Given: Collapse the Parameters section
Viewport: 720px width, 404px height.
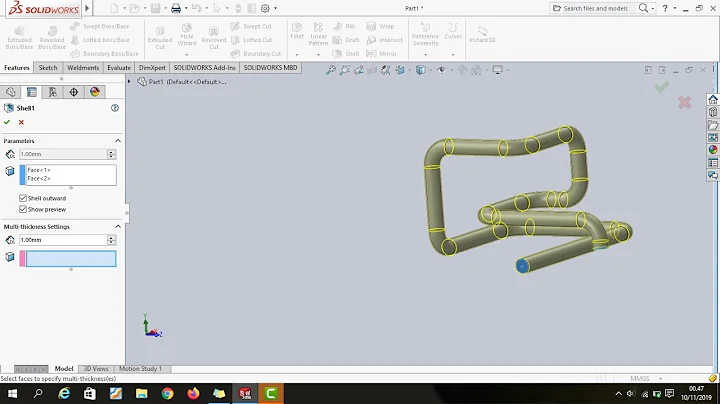Looking at the screenshot, I should [118, 140].
